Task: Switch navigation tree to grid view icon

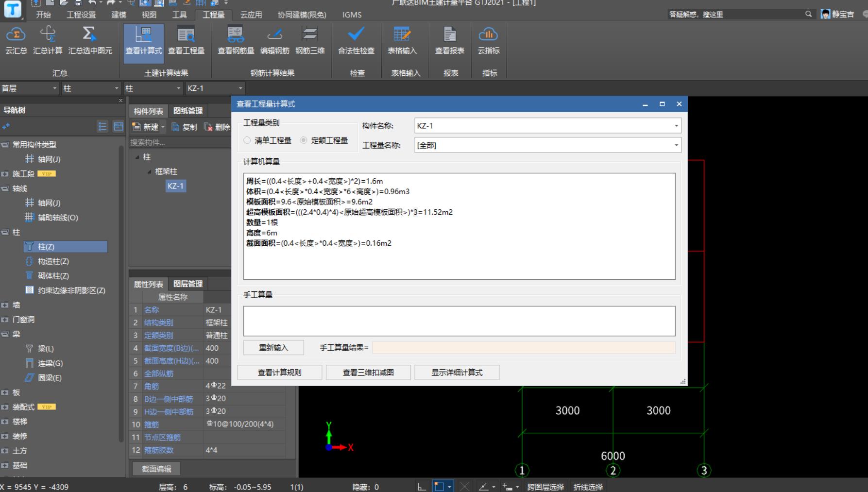Action: 118,126
